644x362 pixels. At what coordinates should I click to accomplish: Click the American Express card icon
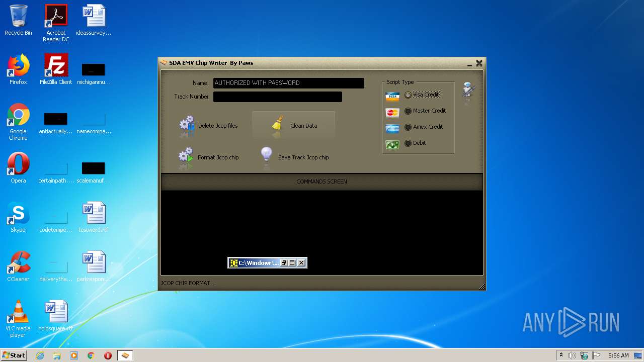click(392, 128)
